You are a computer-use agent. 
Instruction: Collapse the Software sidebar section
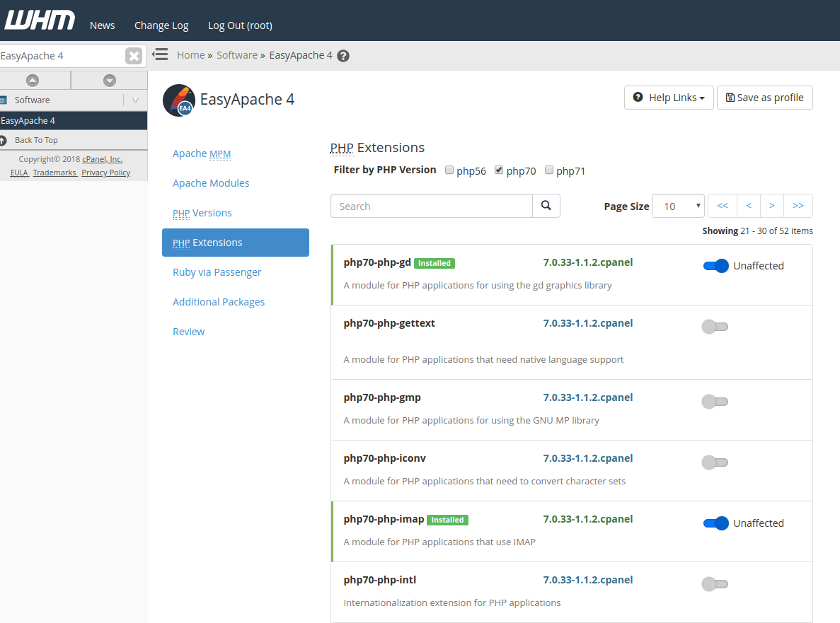tap(135, 100)
